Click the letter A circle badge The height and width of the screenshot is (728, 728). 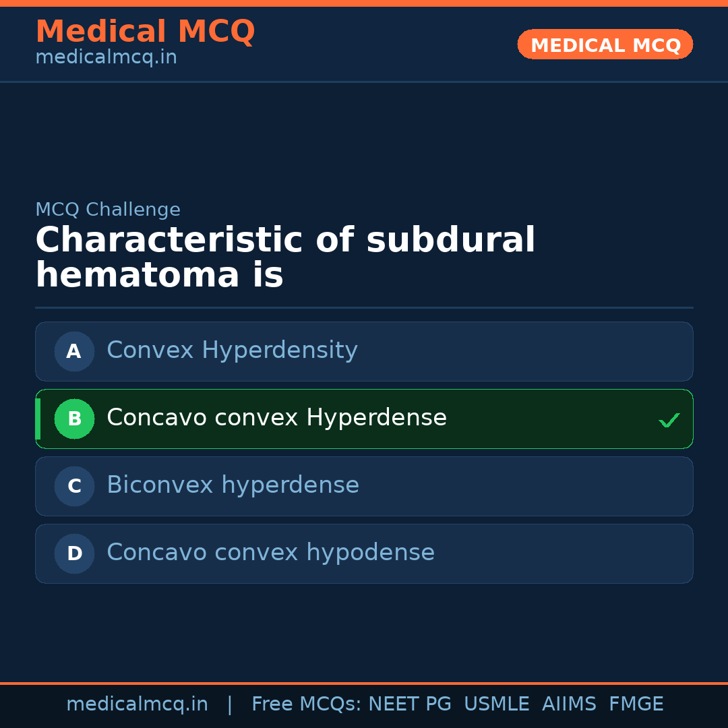(74, 351)
